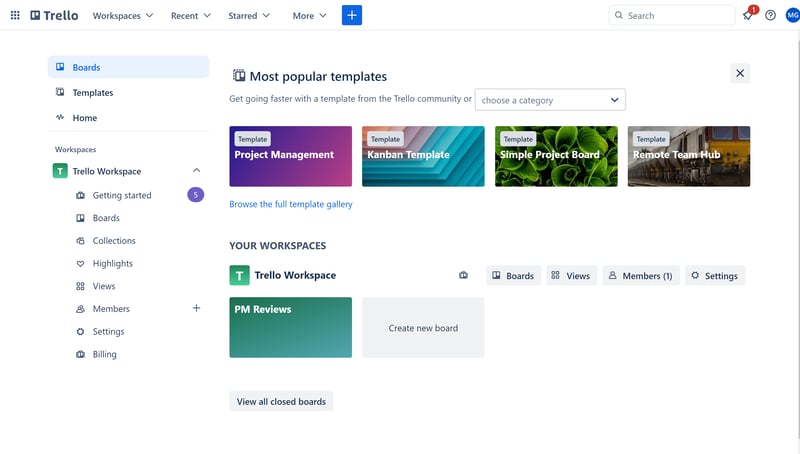
Task: Click the Boards button beside workspace name
Action: 513,275
